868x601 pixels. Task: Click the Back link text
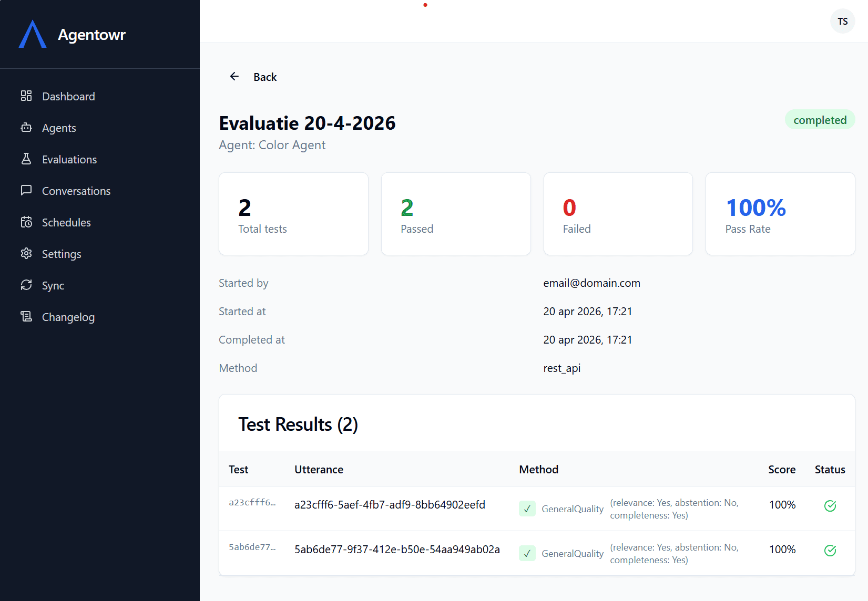click(265, 77)
